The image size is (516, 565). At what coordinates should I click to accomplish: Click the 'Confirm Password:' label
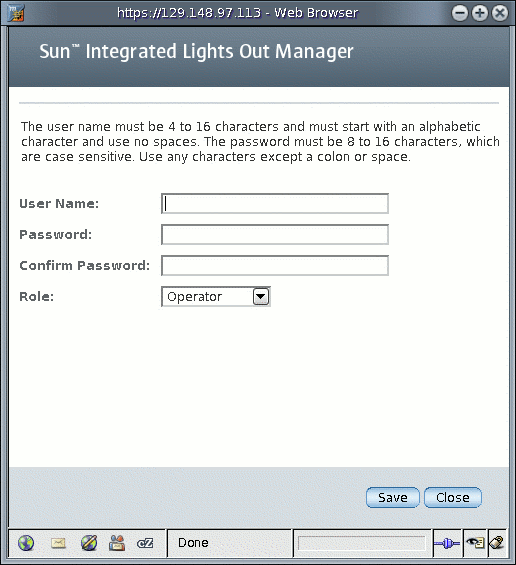[x=85, y=266]
